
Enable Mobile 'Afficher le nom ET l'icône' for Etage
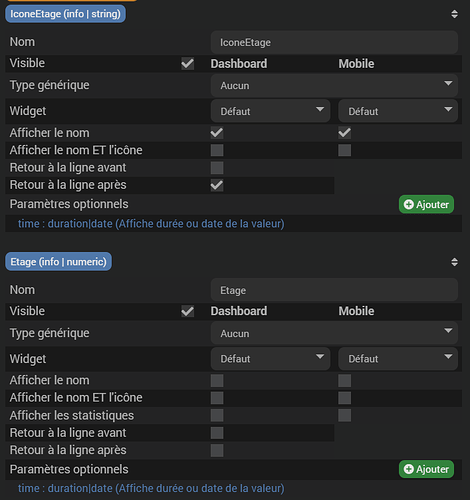(x=345, y=398)
